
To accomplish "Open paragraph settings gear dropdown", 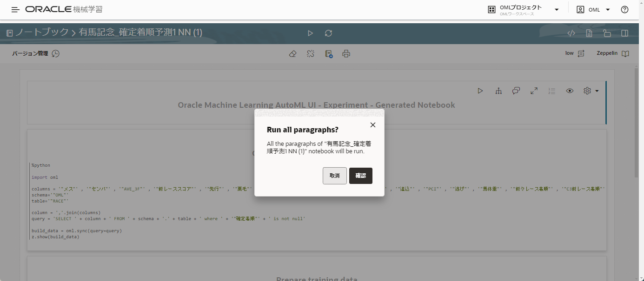I will point(590,91).
